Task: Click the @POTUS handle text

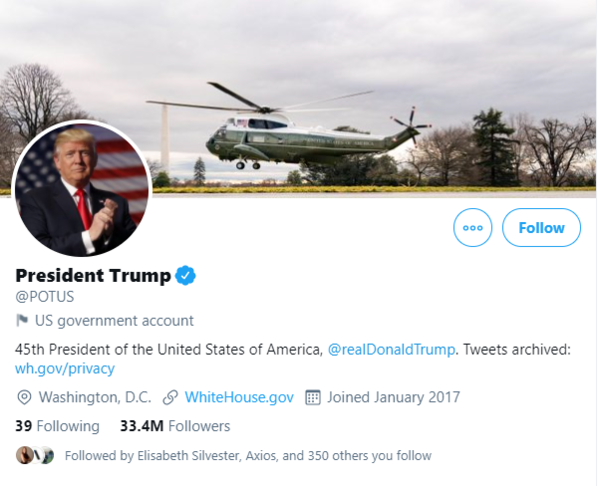Action: coord(45,297)
